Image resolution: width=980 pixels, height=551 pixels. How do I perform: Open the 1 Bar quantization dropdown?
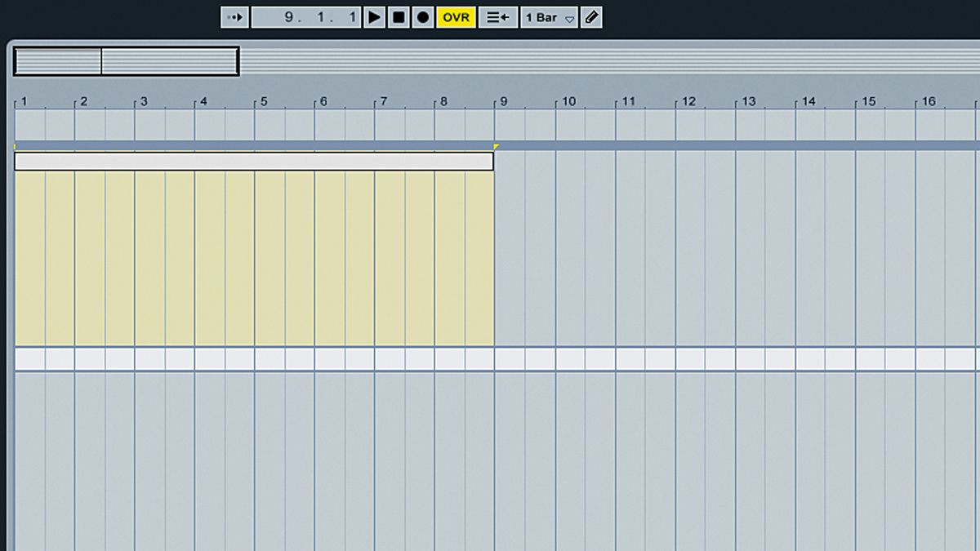pos(541,16)
